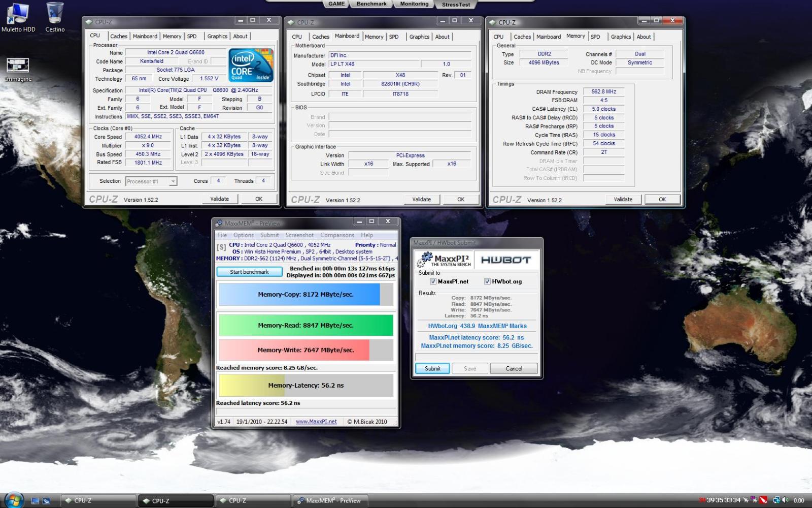
Task: Open the Comparisons menu in MaxxMEM
Action: tap(337, 235)
